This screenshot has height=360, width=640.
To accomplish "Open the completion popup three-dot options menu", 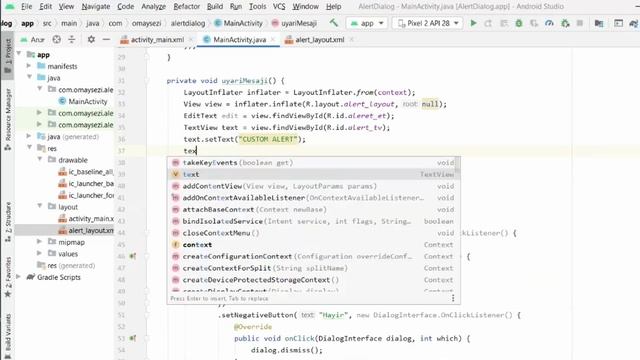I will click(453, 298).
